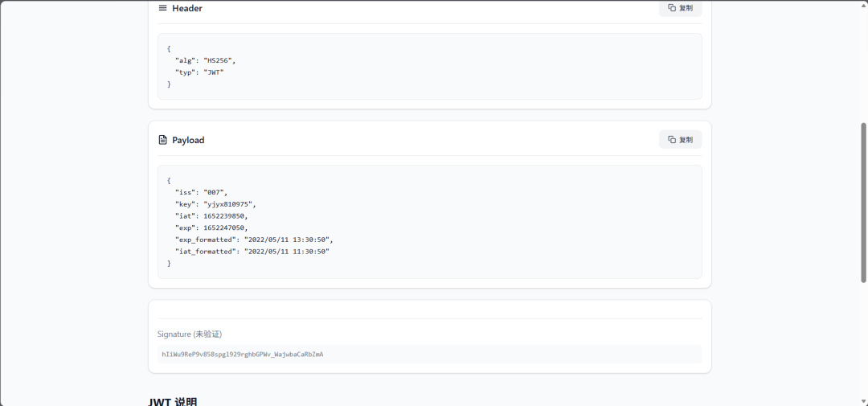Click the Payload section title text

[x=188, y=140]
